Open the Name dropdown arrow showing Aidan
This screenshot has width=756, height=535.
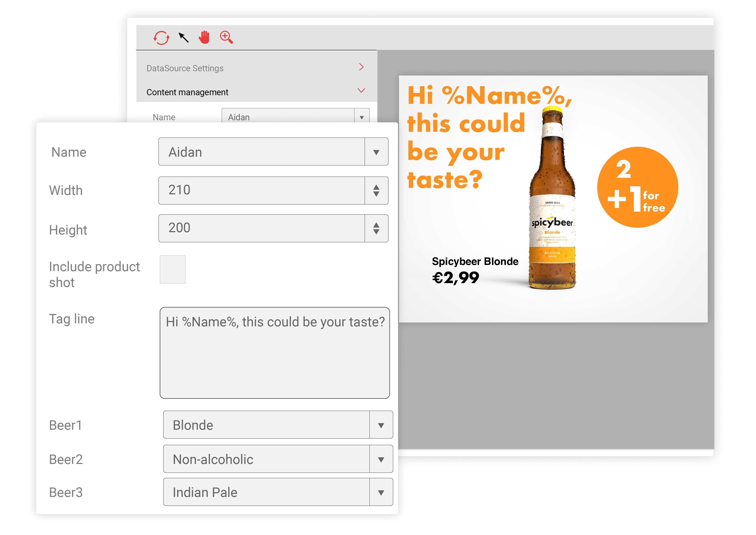point(376,152)
